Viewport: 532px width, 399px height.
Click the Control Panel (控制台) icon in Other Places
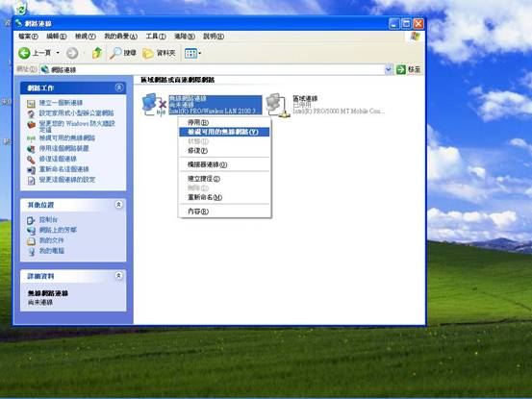[x=31, y=220]
